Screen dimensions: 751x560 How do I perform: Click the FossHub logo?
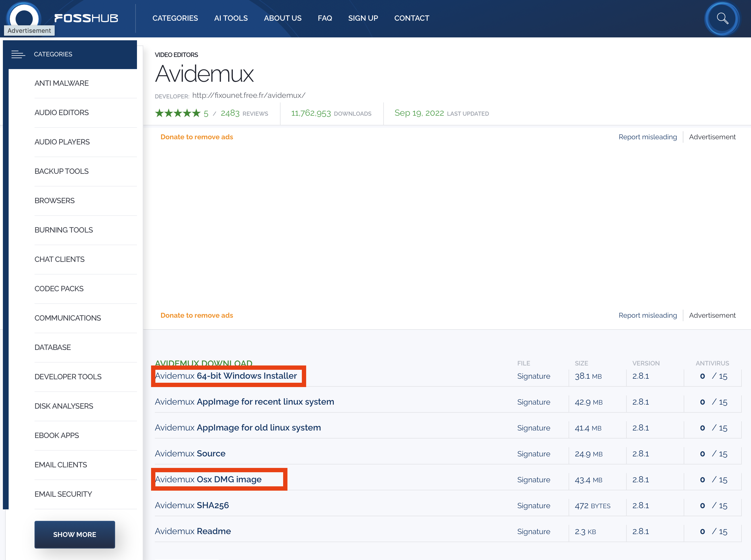point(86,18)
